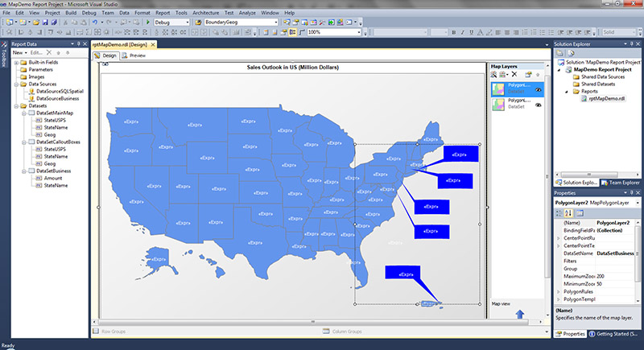Open the Getting Started tab at bottom
The image size is (644, 350).
point(613,334)
